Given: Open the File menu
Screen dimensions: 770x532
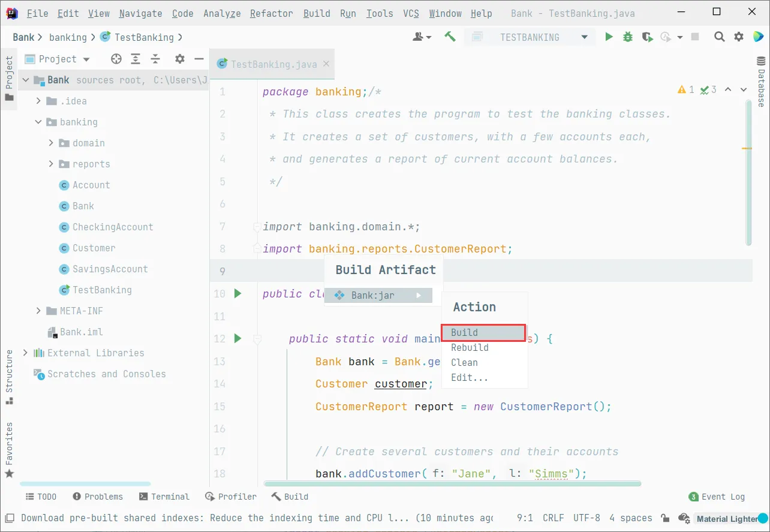Looking at the screenshot, I should (x=37, y=13).
